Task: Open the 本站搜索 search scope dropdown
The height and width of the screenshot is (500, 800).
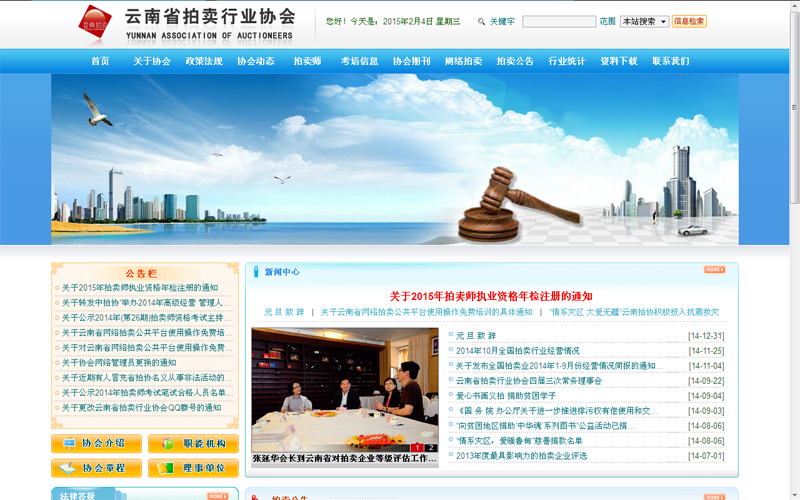Action: [644, 21]
